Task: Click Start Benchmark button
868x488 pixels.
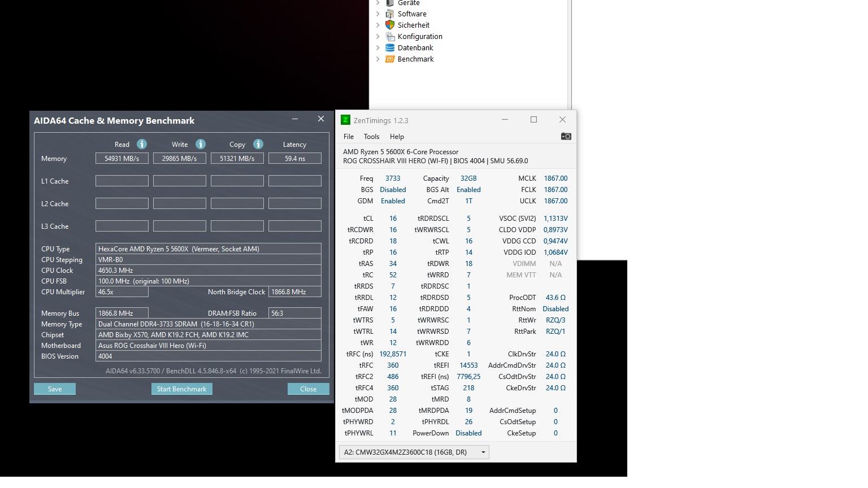Action: coord(181,389)
